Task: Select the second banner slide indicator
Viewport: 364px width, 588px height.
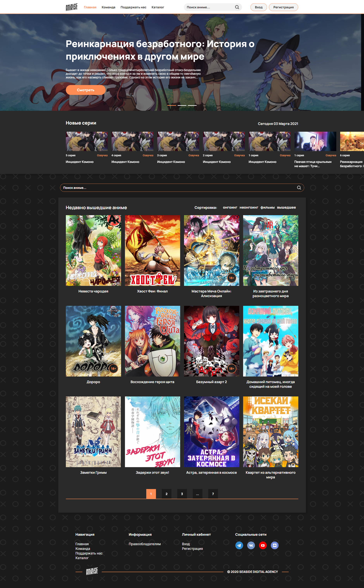Action: pyautogui.click(x=182, y=105)
